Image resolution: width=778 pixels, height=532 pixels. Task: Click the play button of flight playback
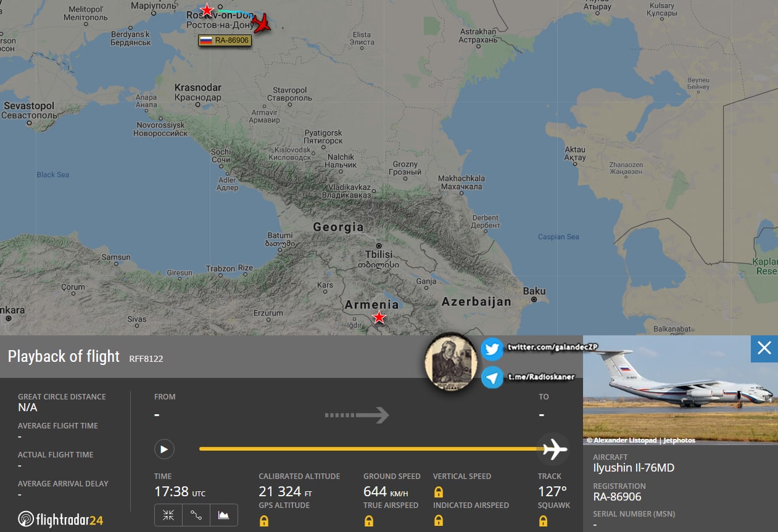164,449
